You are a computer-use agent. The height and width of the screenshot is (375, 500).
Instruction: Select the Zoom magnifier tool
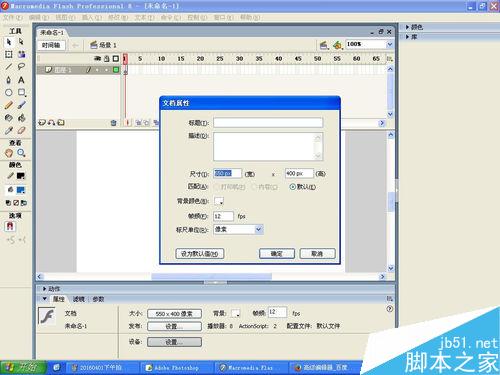click(x=21, y=153)
